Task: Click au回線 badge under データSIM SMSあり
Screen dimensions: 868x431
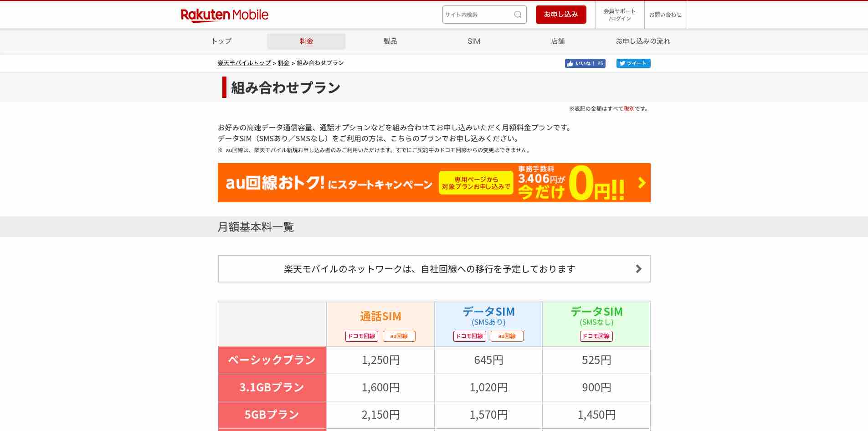Action: coord(507,336)
